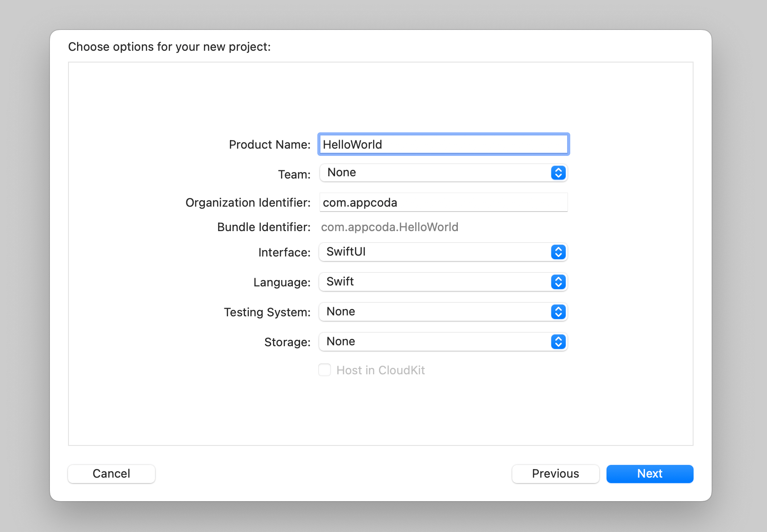Open the Interface dropdown showing SwiftUI
Image resolution: width=767 pixels, height=532 pixels.
435,252
